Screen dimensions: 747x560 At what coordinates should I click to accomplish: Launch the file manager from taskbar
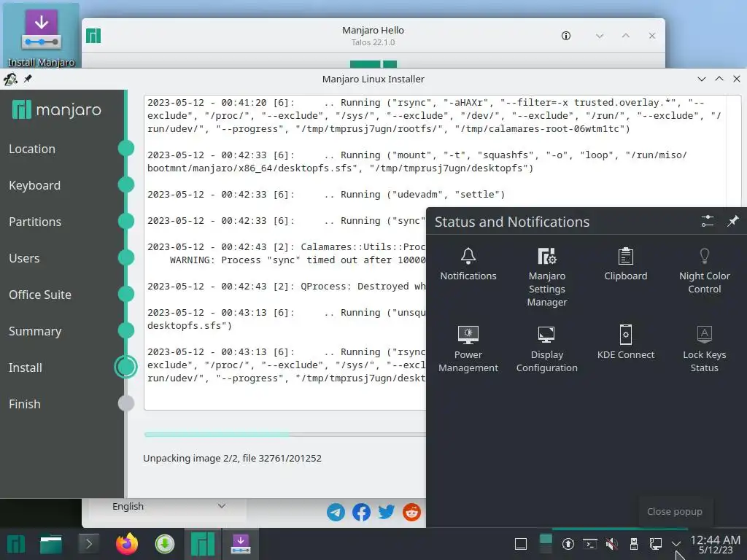pyautogui.click(x=51, y=544)
